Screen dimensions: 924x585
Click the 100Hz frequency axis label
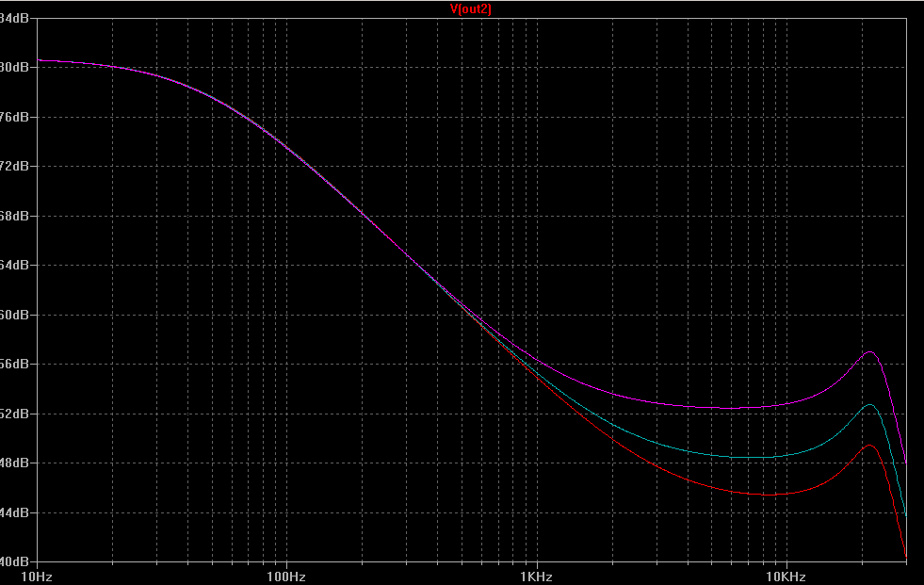pos(285,576)
